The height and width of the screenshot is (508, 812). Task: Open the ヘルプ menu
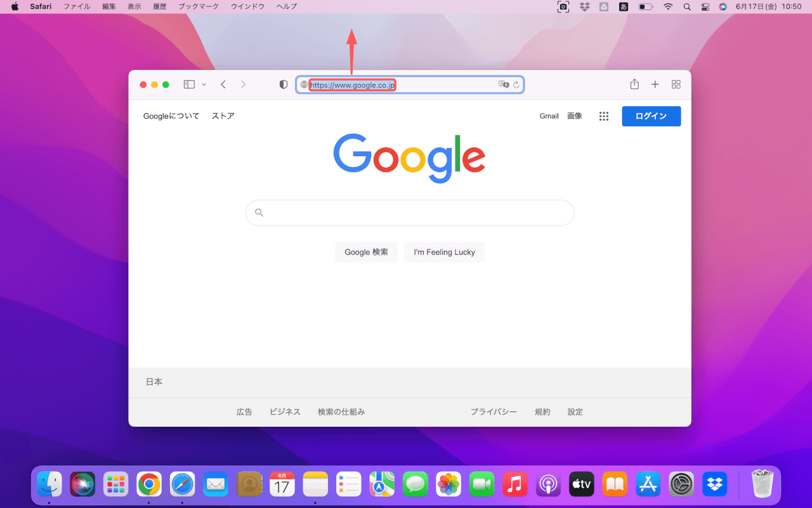click(x=287, y=6)
